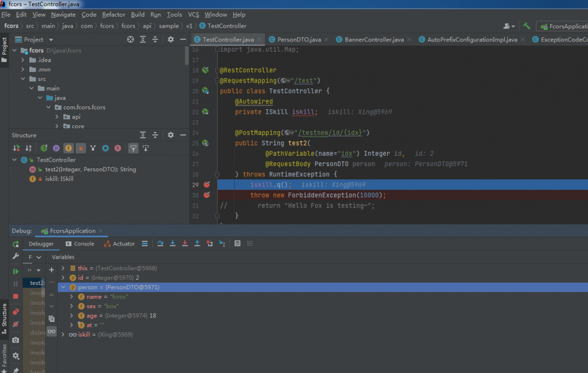The image size is (588, 373).
Task: Open debugger settings gear in left sidebar
Action: (16, 355)
